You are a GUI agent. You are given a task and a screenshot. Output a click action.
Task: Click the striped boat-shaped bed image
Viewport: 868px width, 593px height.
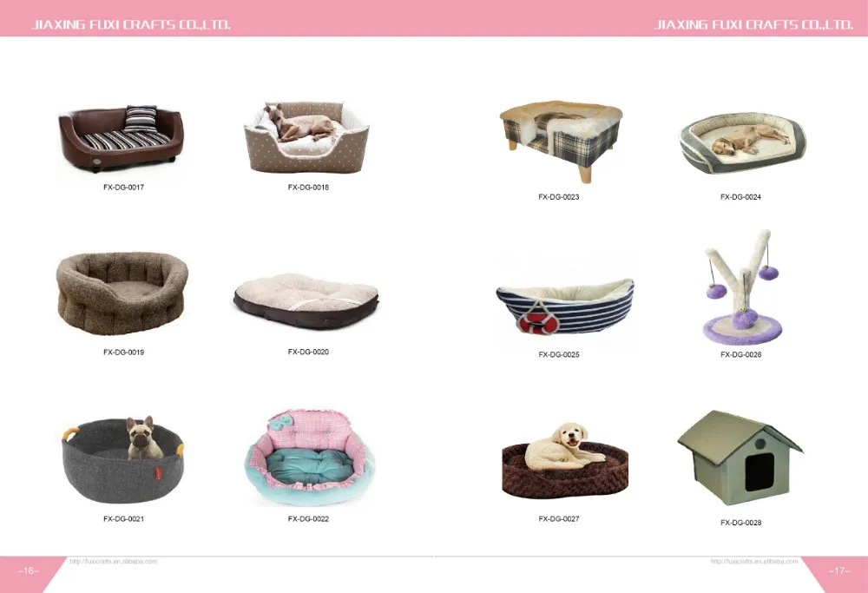click(x=565, y=306)
